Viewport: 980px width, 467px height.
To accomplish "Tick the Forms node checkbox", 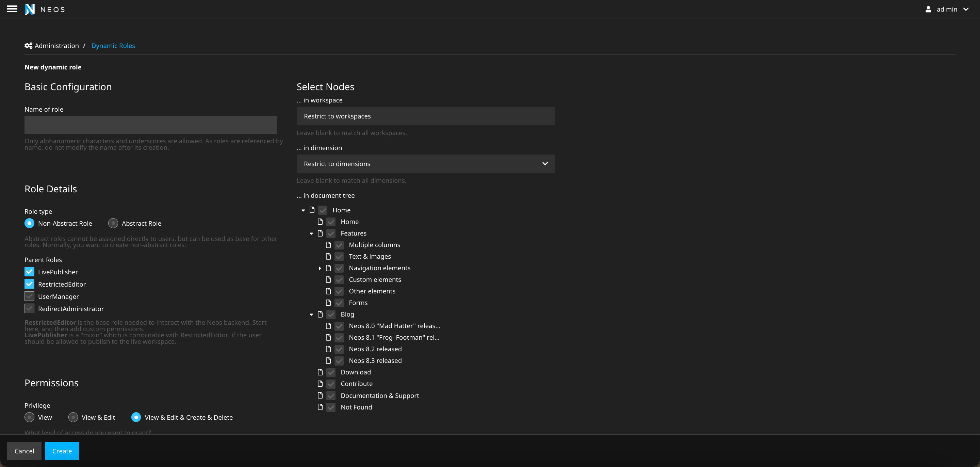I will tap(339, 303).
